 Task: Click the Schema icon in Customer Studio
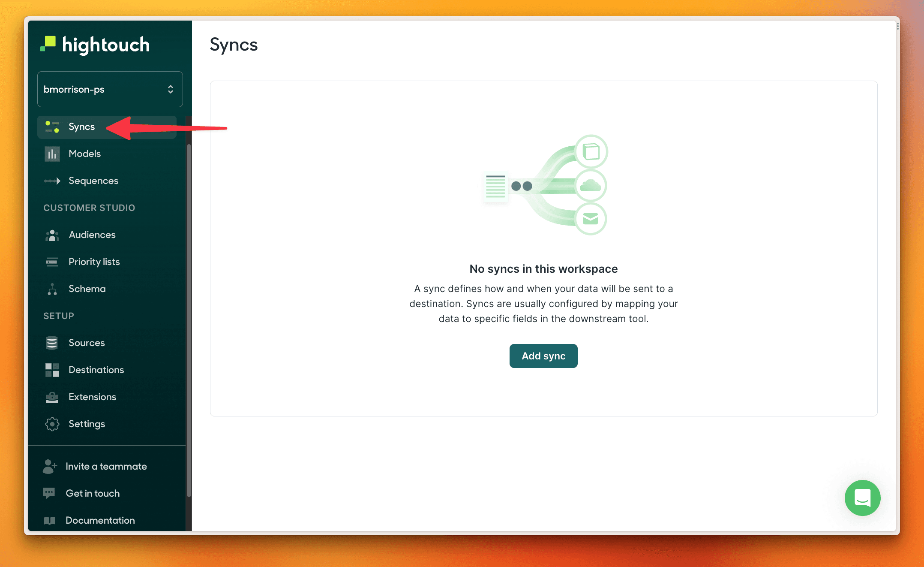click(x=52, y=289)
